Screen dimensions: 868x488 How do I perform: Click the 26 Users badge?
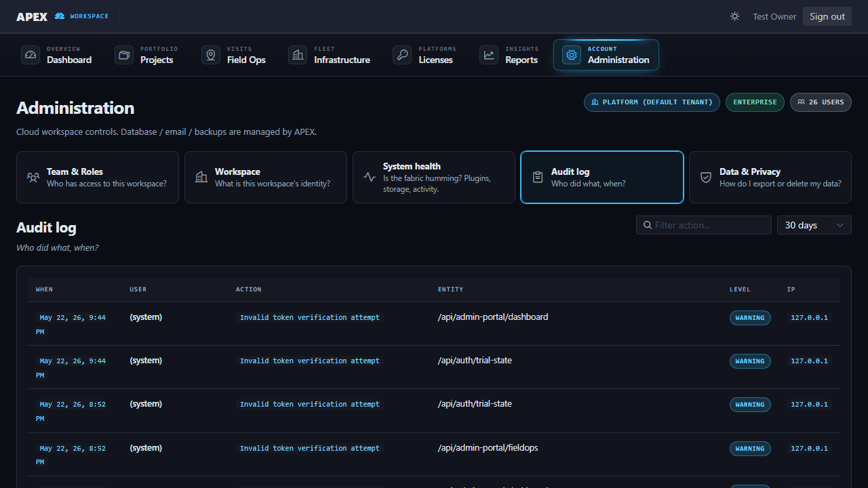click(x=821, y=102)
